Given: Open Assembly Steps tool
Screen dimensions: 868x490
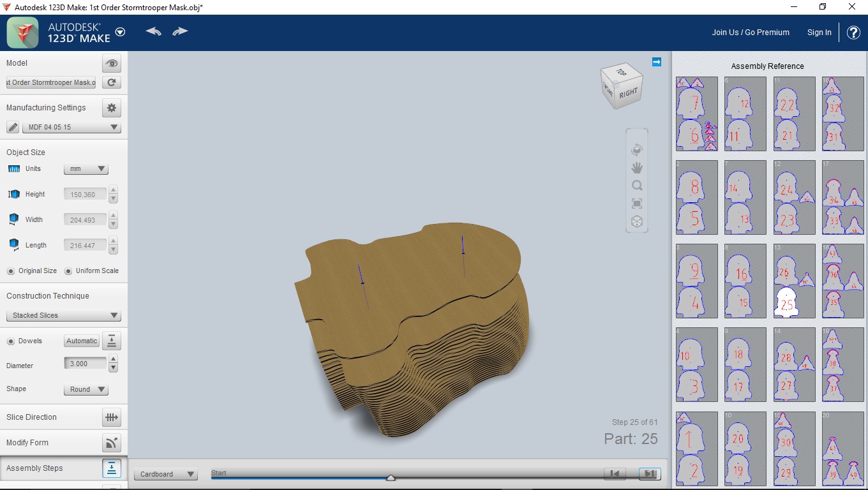Looking at the screenshot, I should (112, 468).
